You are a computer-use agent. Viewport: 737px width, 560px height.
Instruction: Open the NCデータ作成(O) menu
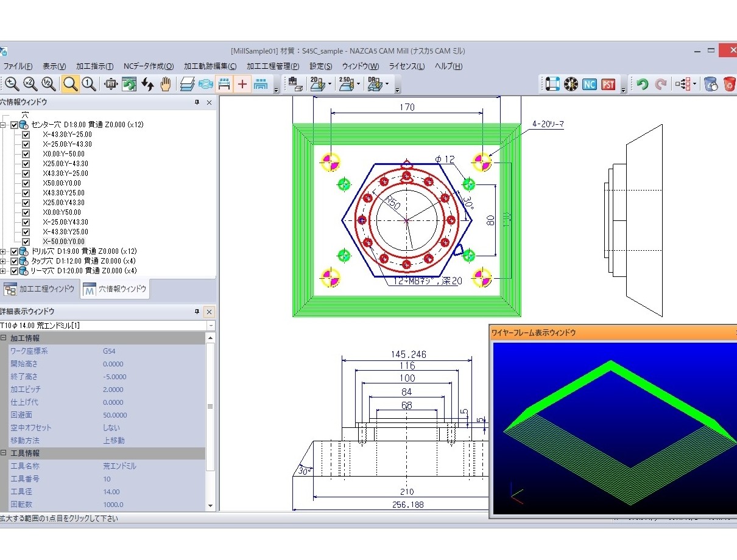click(x=148, y=66)
